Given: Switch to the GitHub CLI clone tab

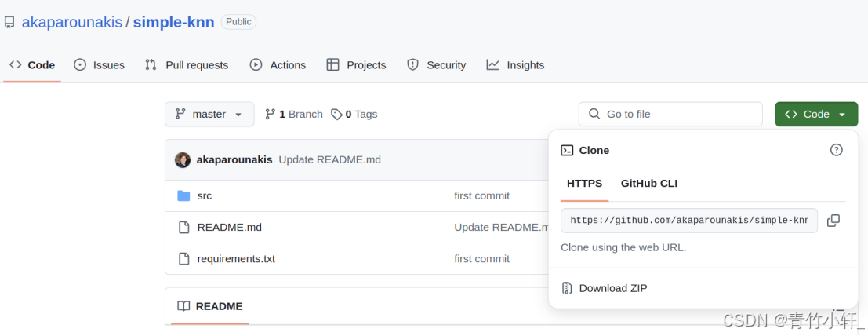Looking at the screenshot, I should pyautogui.click(x=649, y=183).
